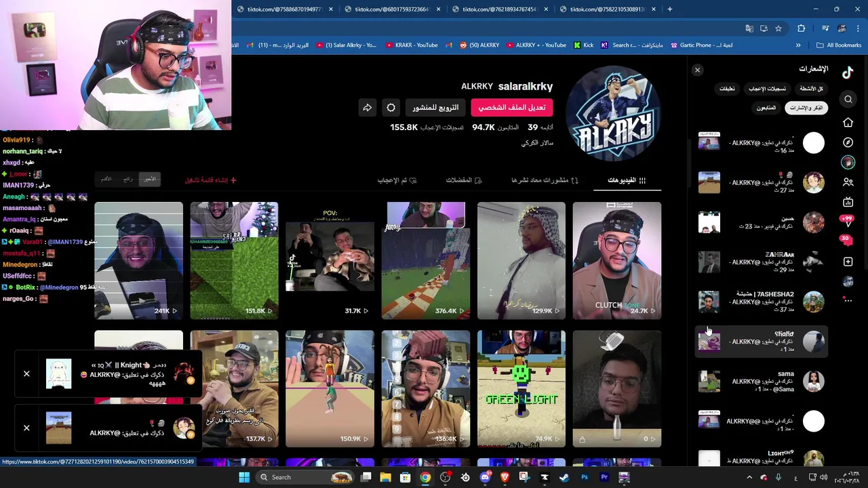
Task: Click the create playlist link with plus
Action: click(x=211, y=180)
